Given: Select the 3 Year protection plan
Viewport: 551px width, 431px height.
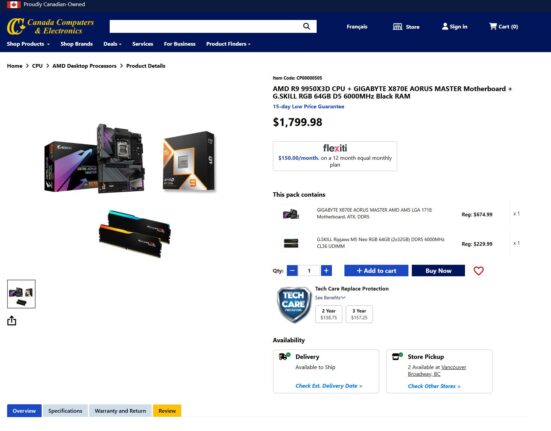Looking at the screenshot, I should point(359,314).
